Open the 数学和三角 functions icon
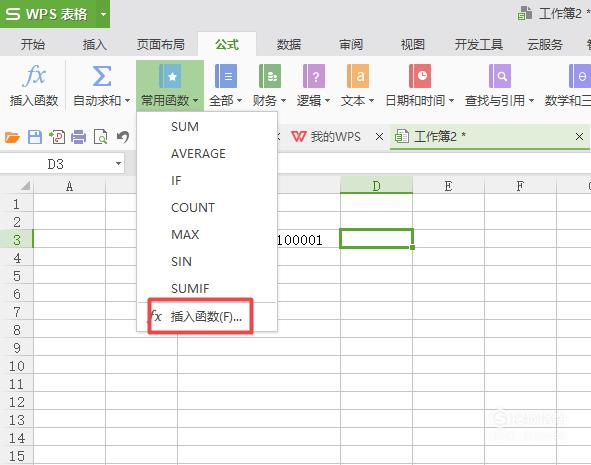 tap(580, 76)
